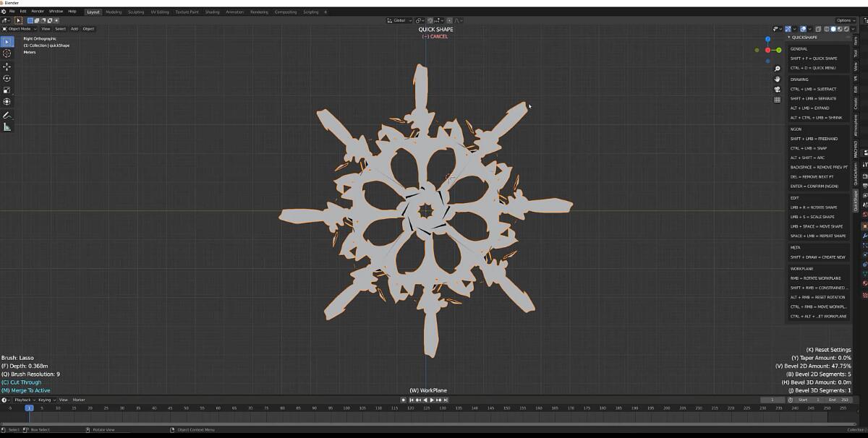Image resolution: width=868 pixels, height=438 pixels.
Task: Toggle snapping magnet
Action: coord(430,20)
